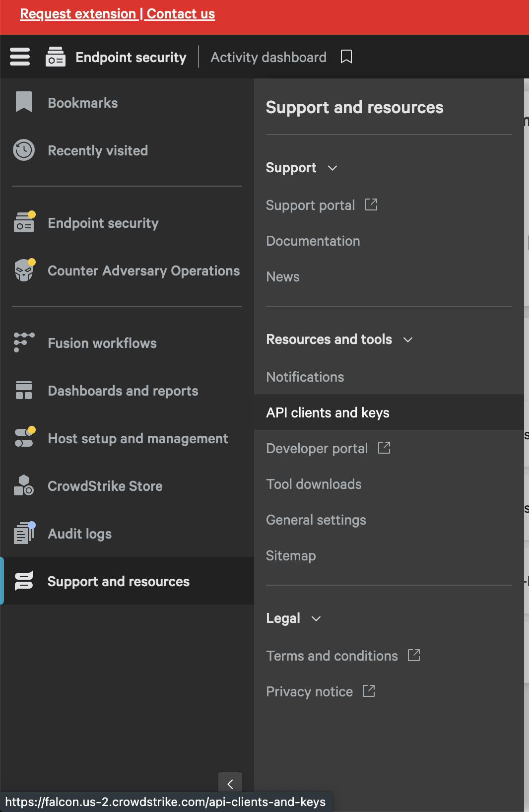Image resolution: width=529 pixels, height=812 pixels.
Task: Click the hamburger menu icon
Action: tap(20, 57)
